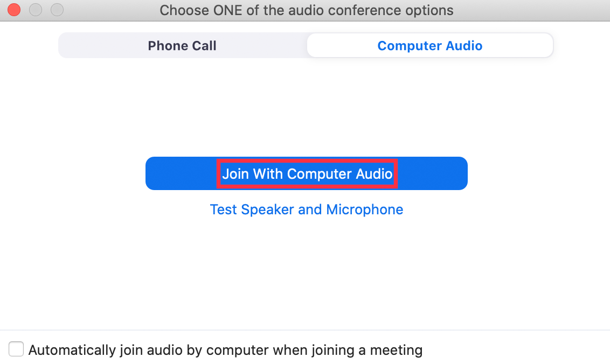Open Test Speaker and Microphone link
610x364 pixels.
307,209
